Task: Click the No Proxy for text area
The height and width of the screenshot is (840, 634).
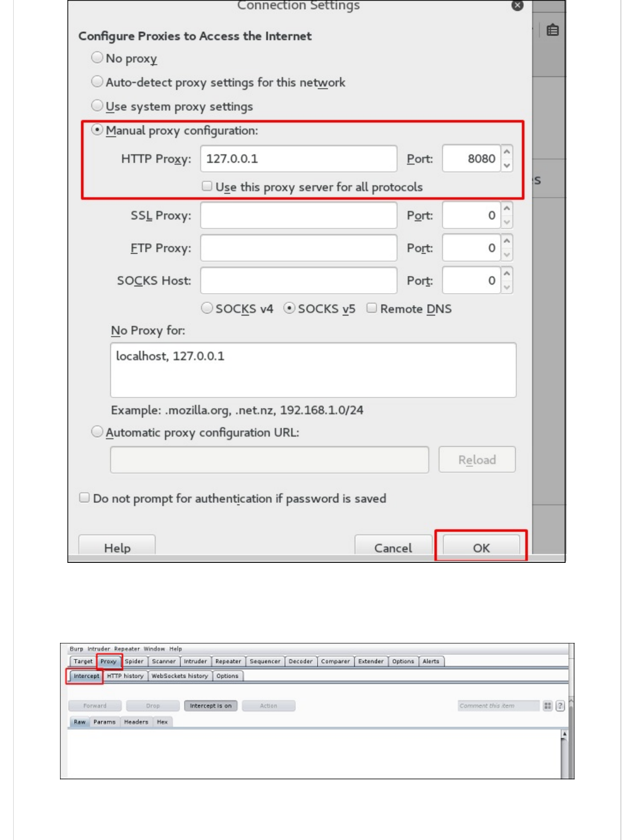Action: [313, 370]
